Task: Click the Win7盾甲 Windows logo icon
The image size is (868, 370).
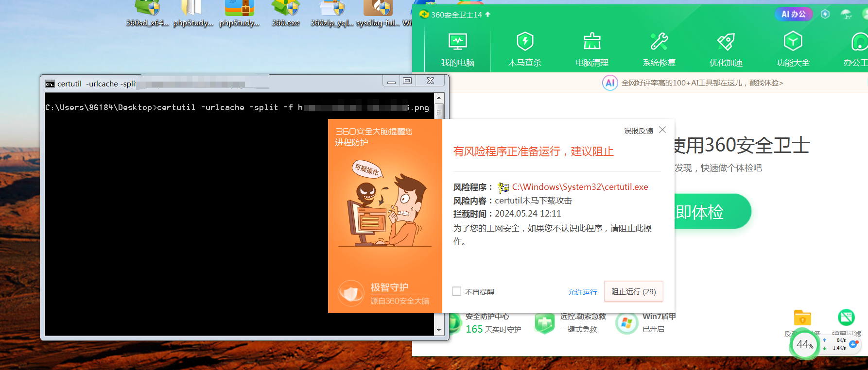Action: pos(626,323)
